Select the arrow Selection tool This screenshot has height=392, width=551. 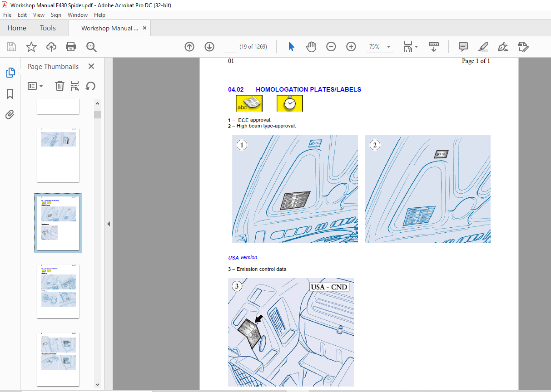[x=291, y=47]
